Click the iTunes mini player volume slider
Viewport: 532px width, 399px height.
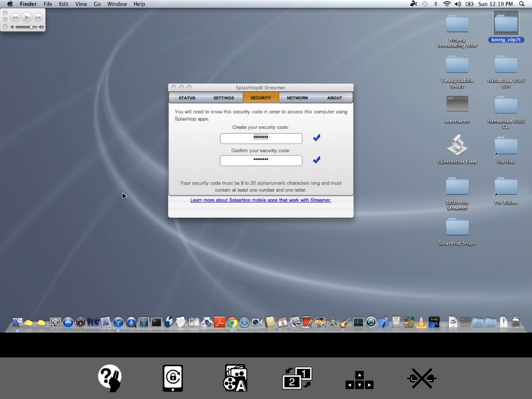[27, 27]
